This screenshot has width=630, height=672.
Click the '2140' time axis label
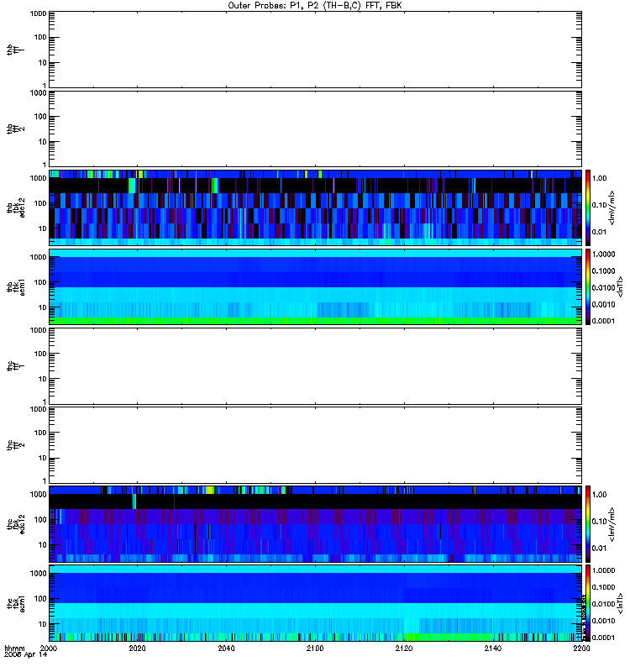[493, 648]
